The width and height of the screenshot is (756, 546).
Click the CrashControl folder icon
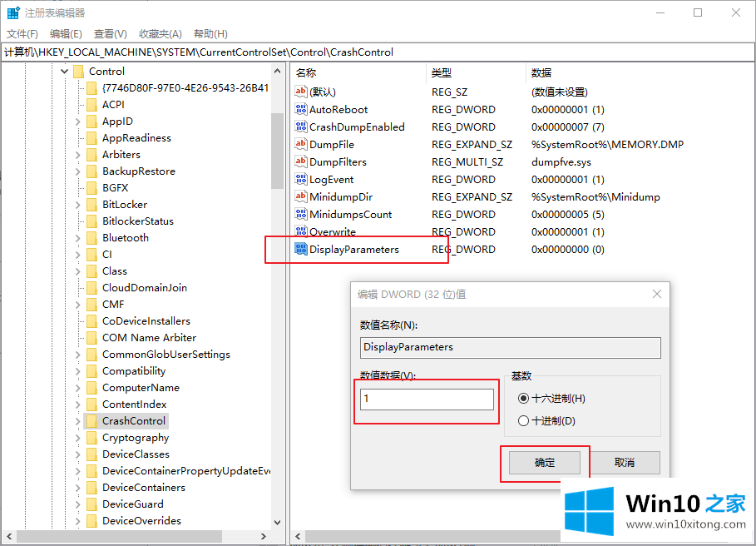click(91, 421)
